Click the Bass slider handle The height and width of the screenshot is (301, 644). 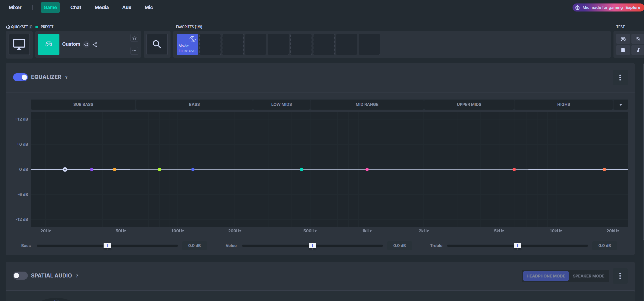[107, 246]
